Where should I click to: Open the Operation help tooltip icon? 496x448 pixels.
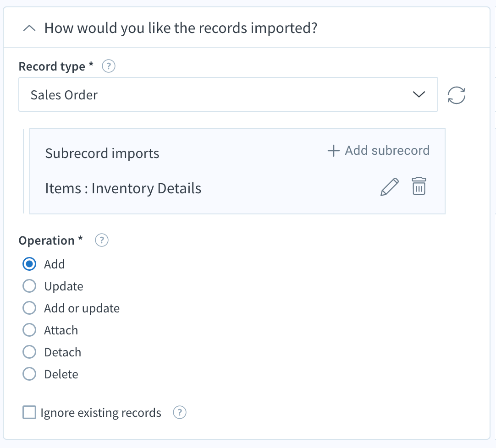[x=101, y=240]
